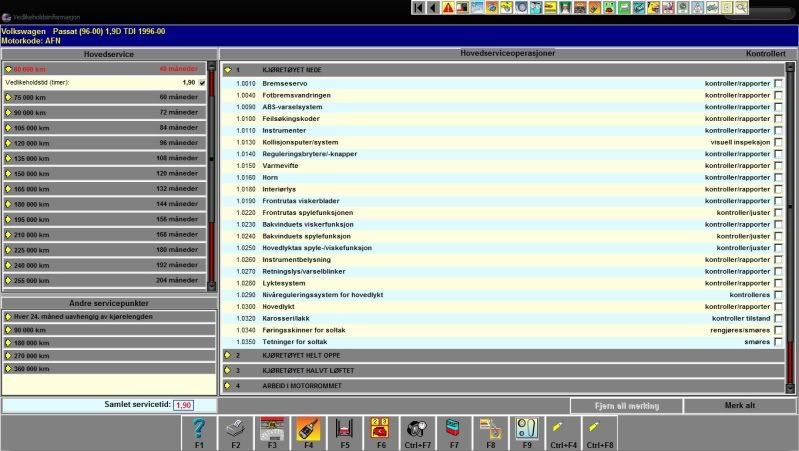Select the F5 vehicle lift icon
This screenshot has width=799, height=451.
point(345,430)
